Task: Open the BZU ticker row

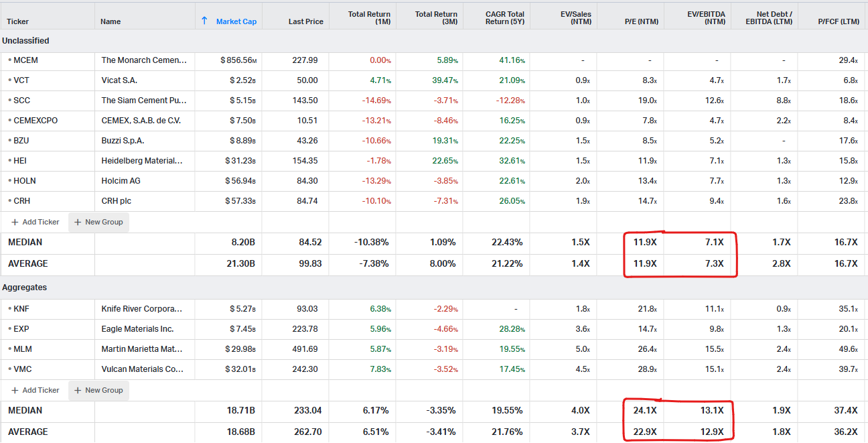Action: (21, 141)
